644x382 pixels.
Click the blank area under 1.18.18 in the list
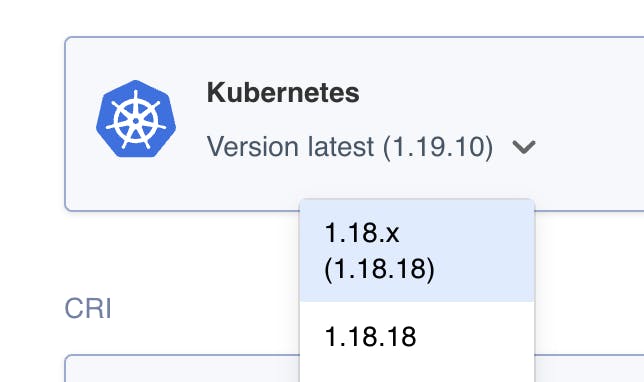point(417,368)
